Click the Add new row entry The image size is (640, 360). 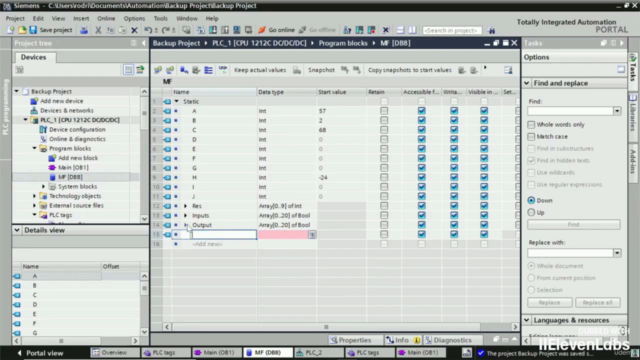[x=207, y=244]
